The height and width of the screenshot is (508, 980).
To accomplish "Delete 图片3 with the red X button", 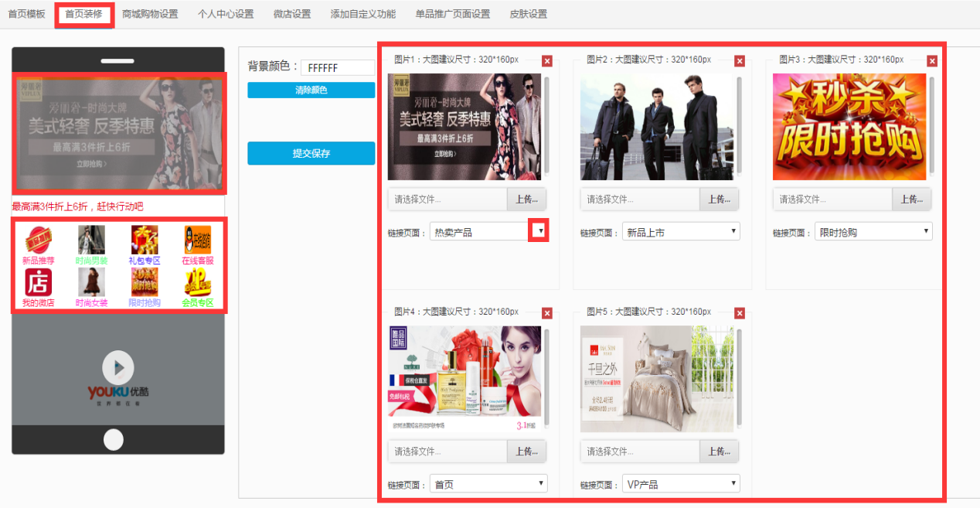I will pos(932,61).
